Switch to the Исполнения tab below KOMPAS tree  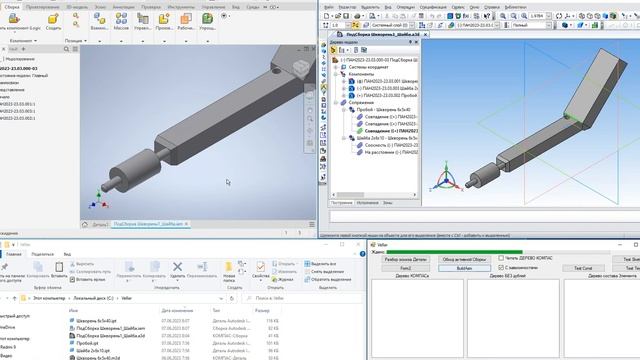(367, 202)
